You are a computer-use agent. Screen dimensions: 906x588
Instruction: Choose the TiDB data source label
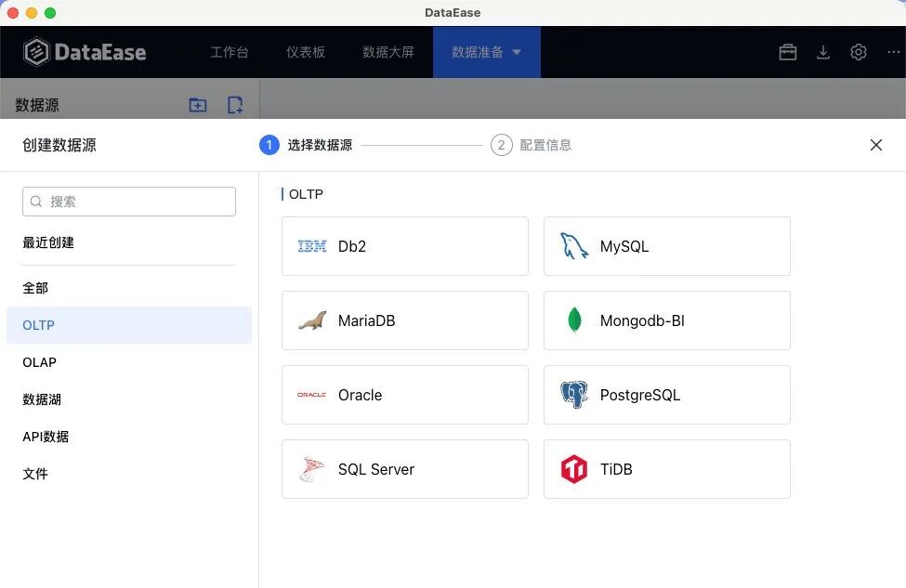click(x=616, y=469)
